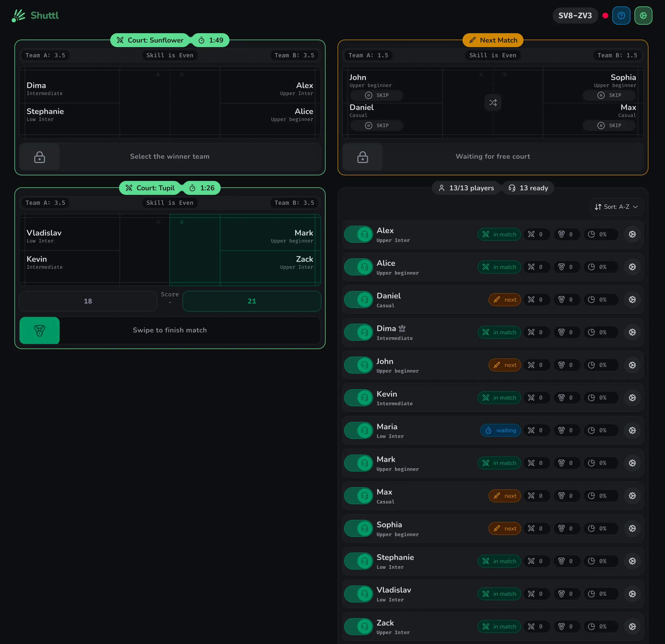Viewport: 665px width, 644px height.
Task: Click the lock icon on Court Sunflower card
Action: pyautogui.click(x=39, y=157)
